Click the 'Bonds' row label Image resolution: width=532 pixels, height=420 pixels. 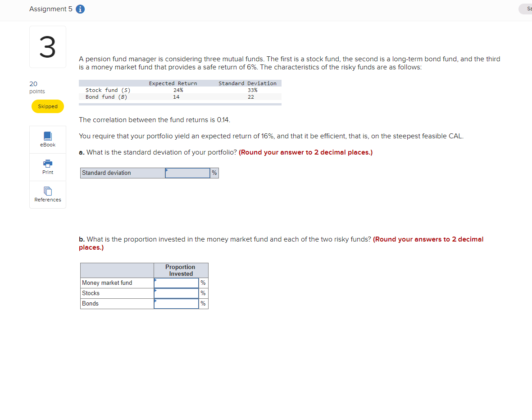pyautogui.click(x=90, y=304)
